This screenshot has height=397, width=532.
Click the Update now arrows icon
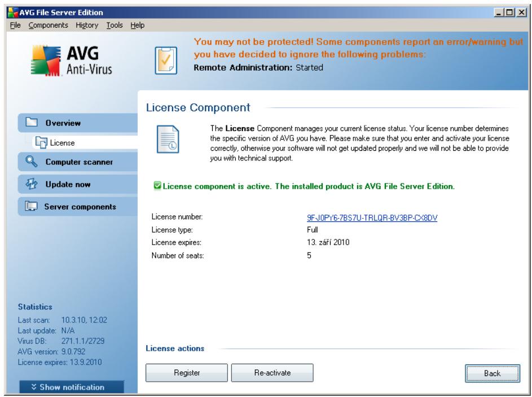coord(31,184)
